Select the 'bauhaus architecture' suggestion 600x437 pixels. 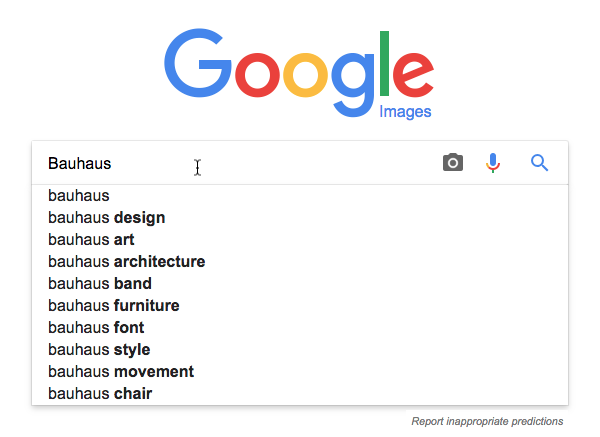click(126, 262)
